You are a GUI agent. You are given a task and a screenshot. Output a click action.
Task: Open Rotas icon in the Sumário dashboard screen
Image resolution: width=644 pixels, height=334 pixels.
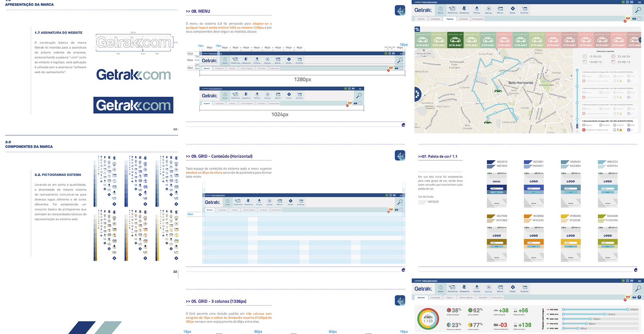(513, 288)
